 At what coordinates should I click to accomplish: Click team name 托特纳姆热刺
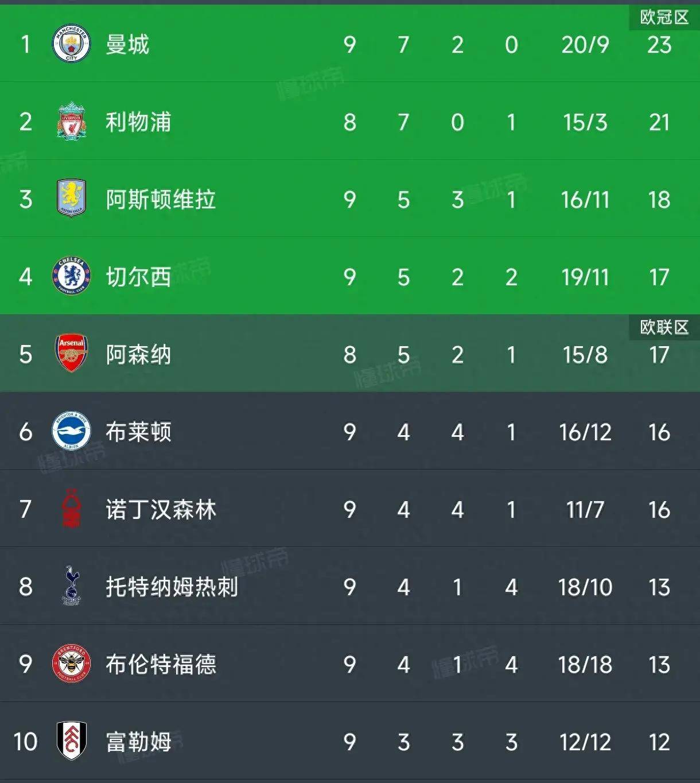tap(172, 587)
